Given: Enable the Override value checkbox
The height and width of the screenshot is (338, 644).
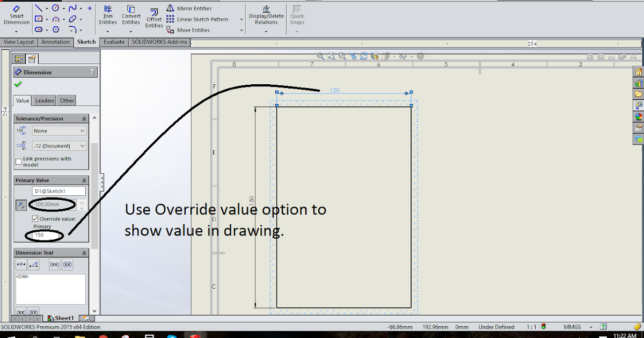Looking at the screenshot, I should [x=35, y=218].
